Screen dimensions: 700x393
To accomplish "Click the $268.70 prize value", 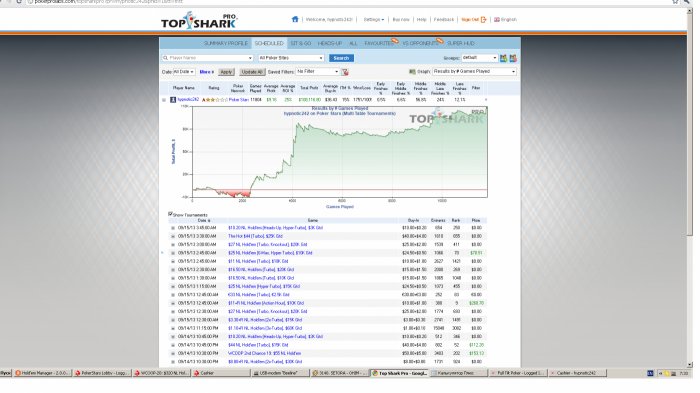I will coord(476,303).
